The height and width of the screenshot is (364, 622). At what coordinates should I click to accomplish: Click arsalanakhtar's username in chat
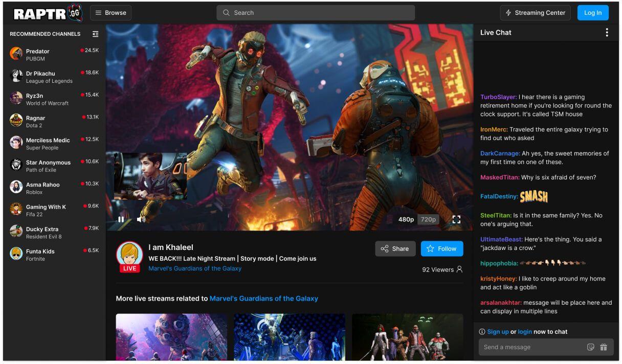[x=501, y=303]
